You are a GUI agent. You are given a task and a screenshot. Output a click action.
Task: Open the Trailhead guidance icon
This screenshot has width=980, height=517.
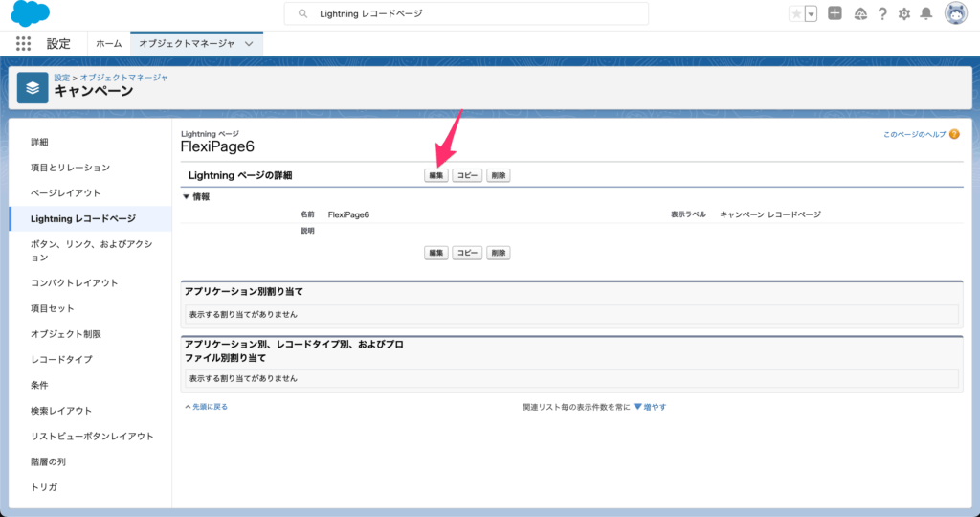tap(859, 14)
